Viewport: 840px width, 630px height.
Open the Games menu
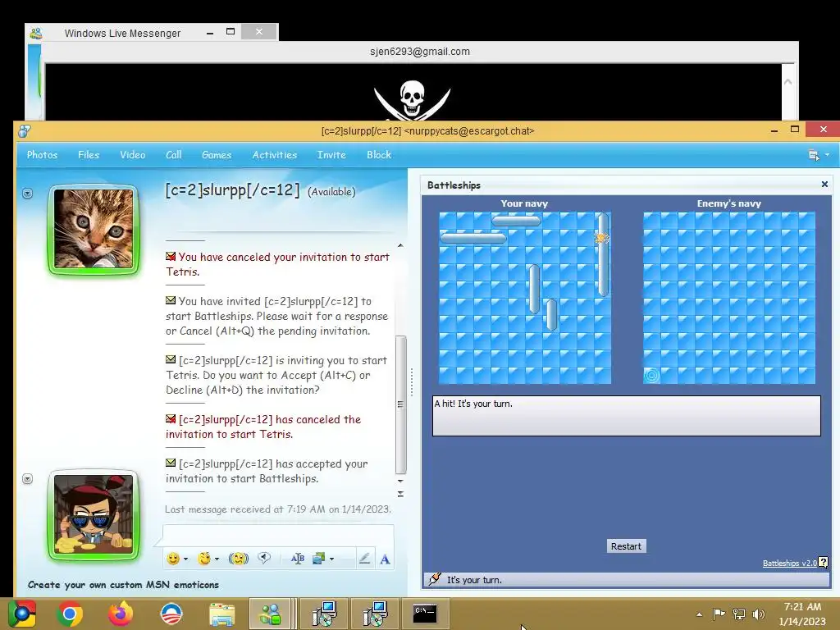click(x=217, y=155)
